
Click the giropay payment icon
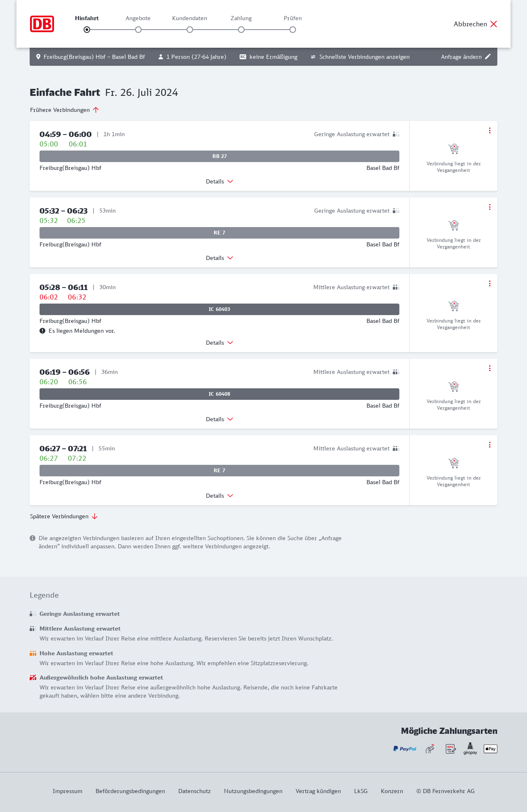coord(470,749)
